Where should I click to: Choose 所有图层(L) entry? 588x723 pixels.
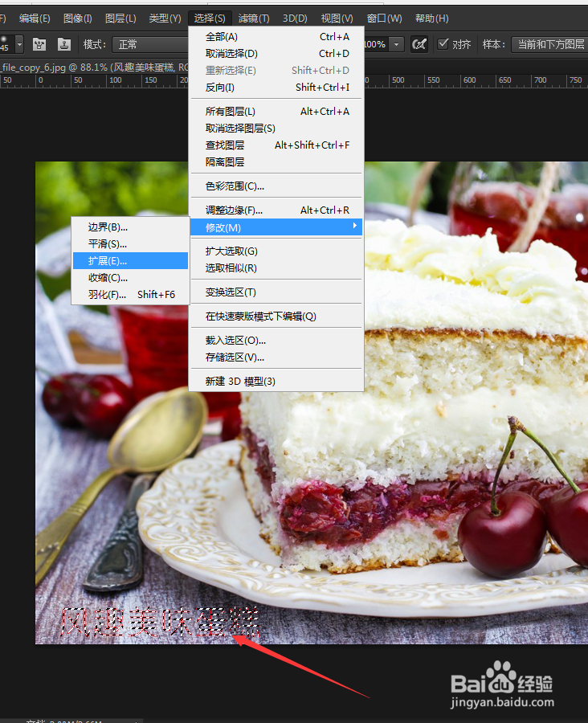276,112
